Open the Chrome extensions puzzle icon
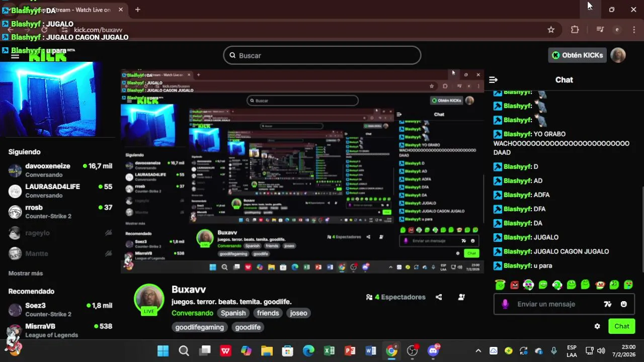This screenshot has height=362, width=644. click(575, 30)
